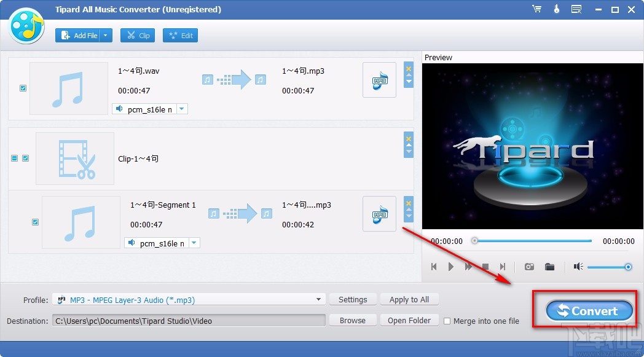644x357 pixels.
Task: Click the Clip-1~4句 scissors film thumbnail
Action: click(75, 159)
